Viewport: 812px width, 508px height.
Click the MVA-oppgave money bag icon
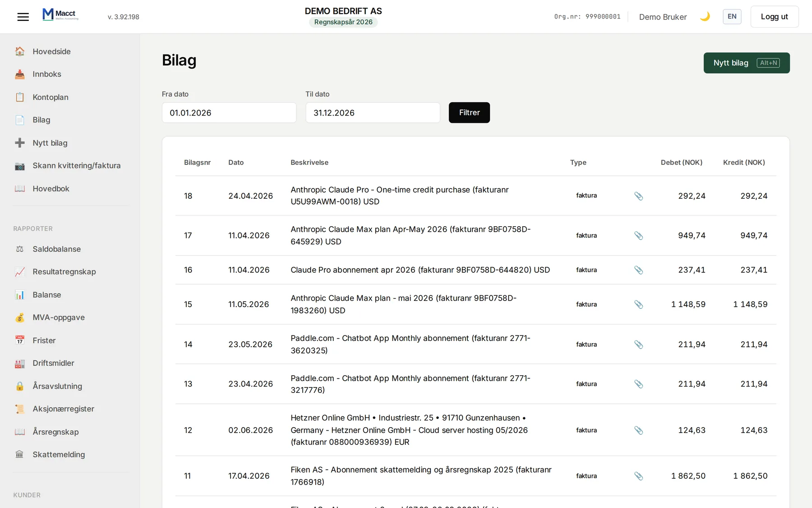coord(20,317)
